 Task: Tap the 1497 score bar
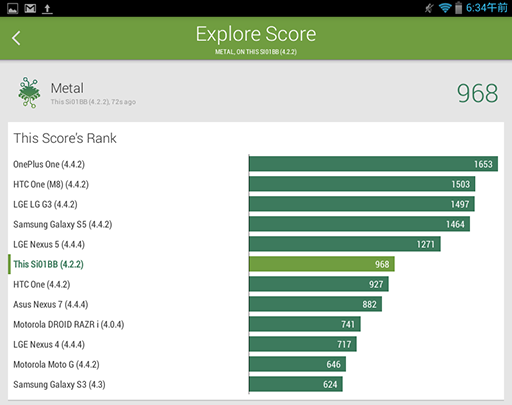(362, 204)
